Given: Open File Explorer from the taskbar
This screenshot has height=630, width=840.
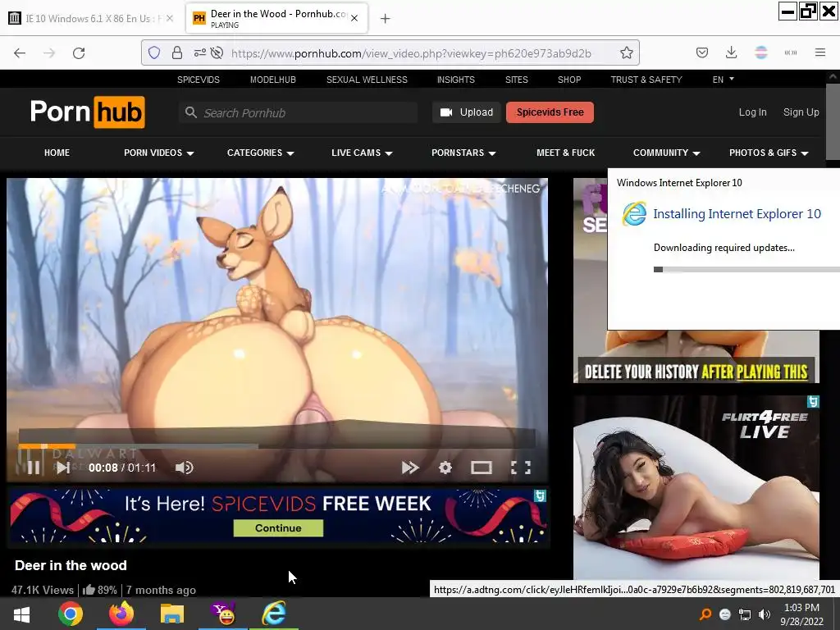Looking at the screenshot, I should point(172,614).
